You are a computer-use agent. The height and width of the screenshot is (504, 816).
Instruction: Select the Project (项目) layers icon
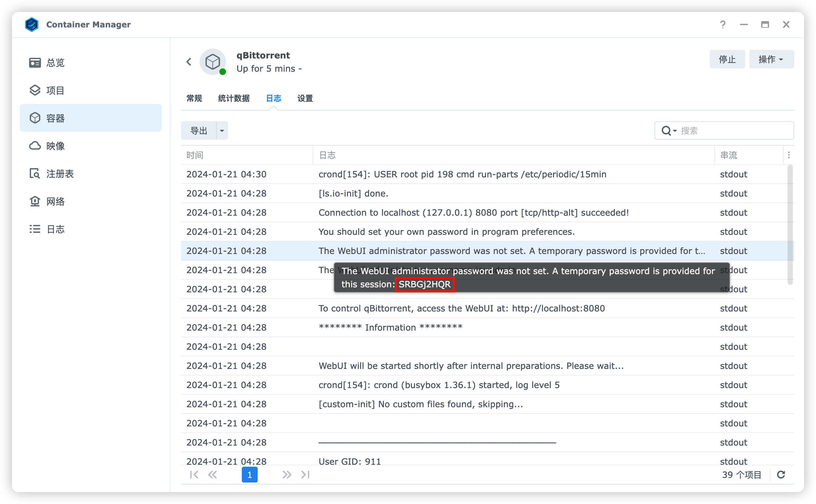[35, 90]
